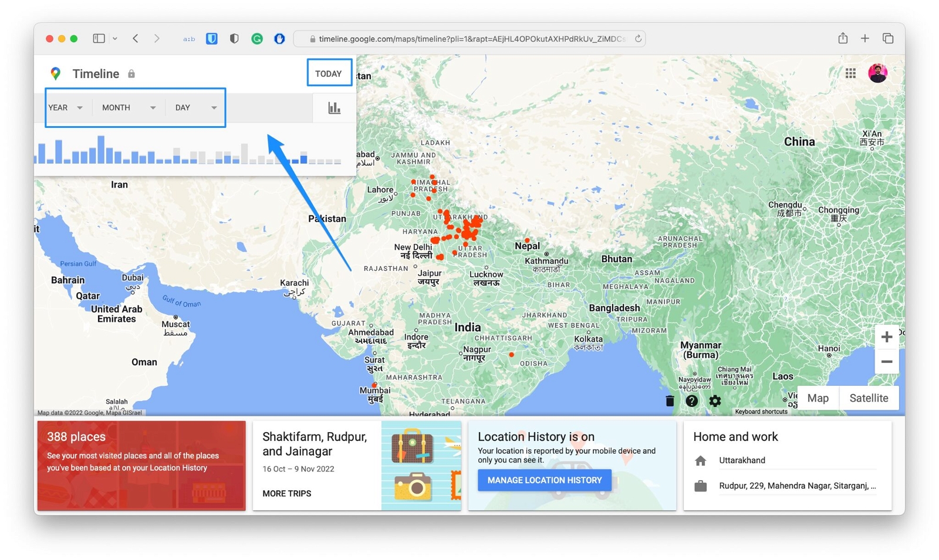Viewport: 939px width, 560px height.
Task: Open Keyboard shortcuts link
Action: (x=761, y=412)
